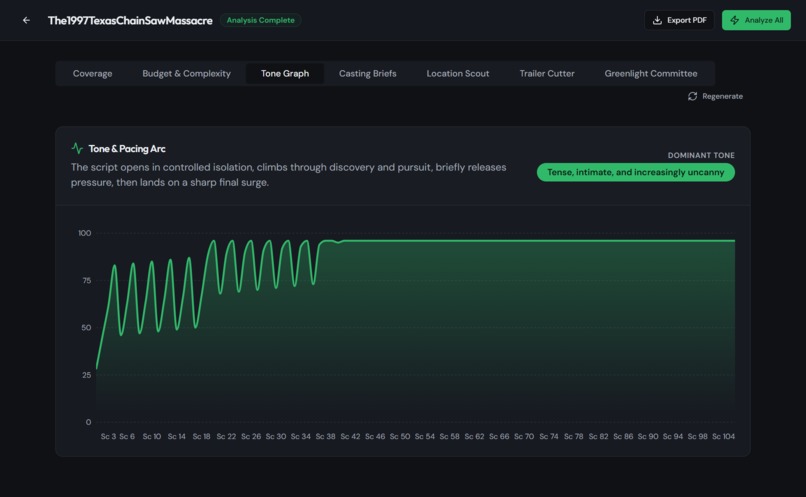Click the Sc 50 axis label
The width and height of the screenshot is (806, 497).
click(400, 436)
